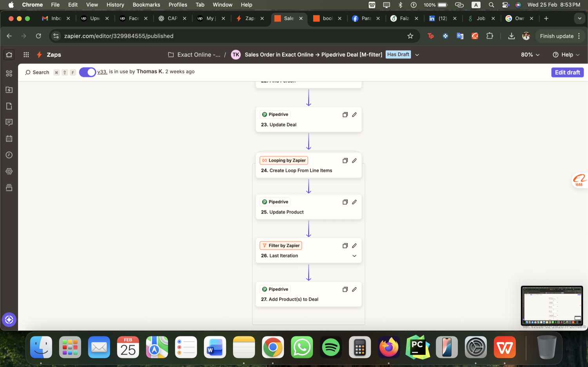Open the sidebar components grid icon

click(x=9, y=74)
